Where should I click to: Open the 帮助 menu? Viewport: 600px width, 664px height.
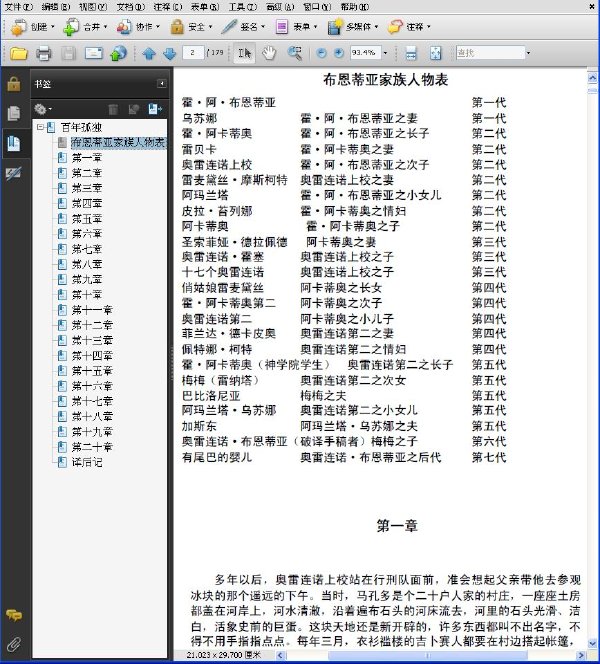tap(355, 7)
